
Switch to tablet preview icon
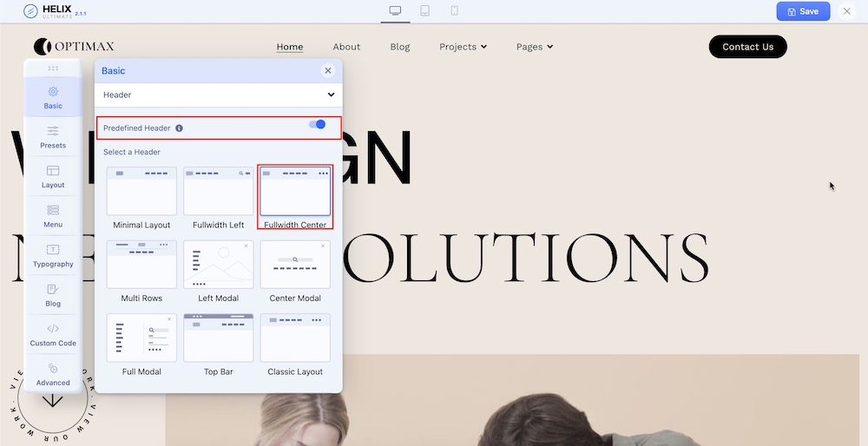coord(424,11)
